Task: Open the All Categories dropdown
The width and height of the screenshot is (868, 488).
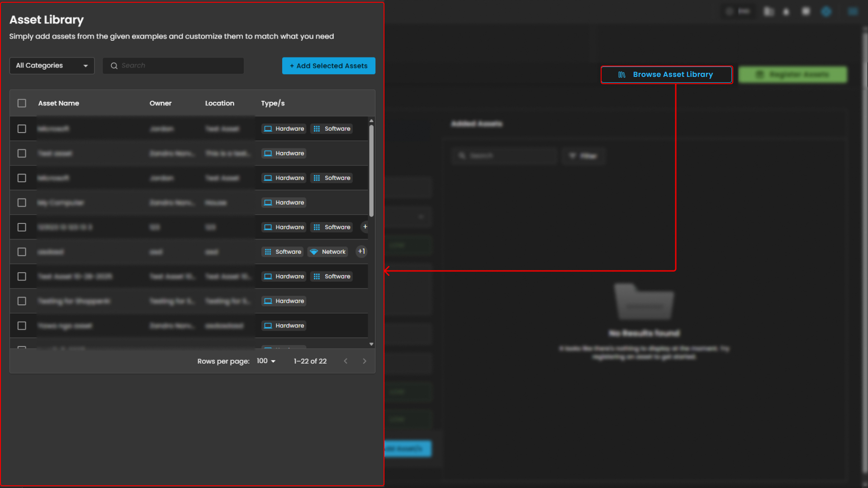Action: [x=52, y=66]
